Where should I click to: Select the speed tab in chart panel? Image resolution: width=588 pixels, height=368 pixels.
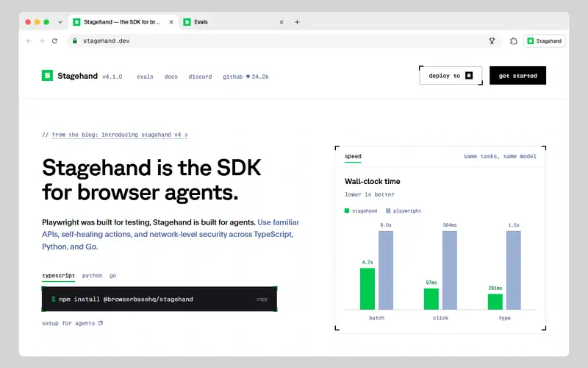pyautogui.click(x=353, y=156)
